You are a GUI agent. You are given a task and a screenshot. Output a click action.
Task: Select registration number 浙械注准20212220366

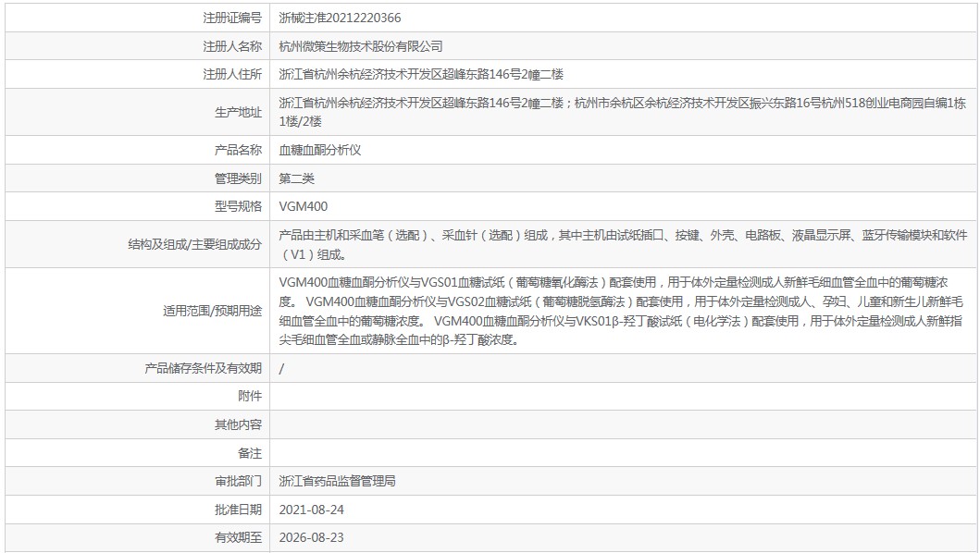340,18
